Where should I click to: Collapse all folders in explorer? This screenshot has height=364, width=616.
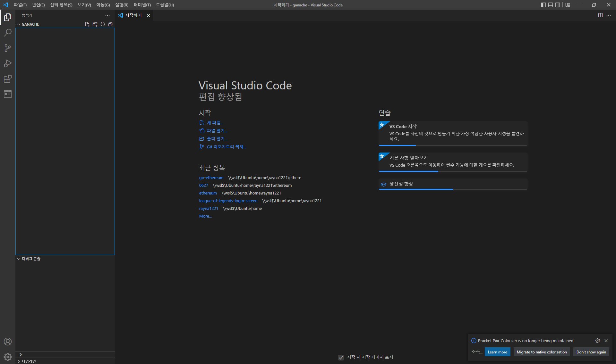(x=110, y=24)
